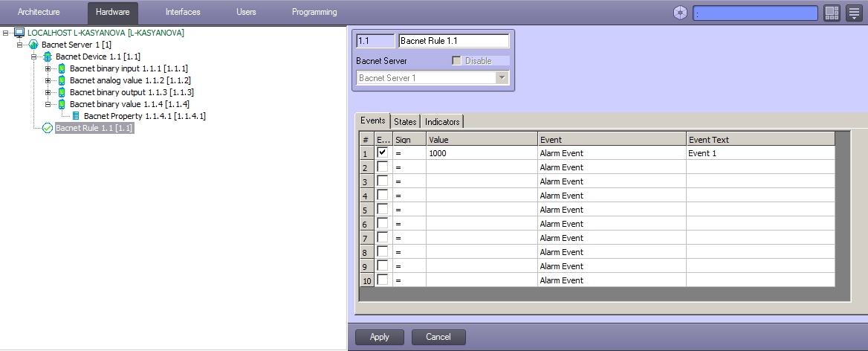Click the Sign cell in row 2
Viewport: 868px width, 351px height.
(x=409, y=167)
